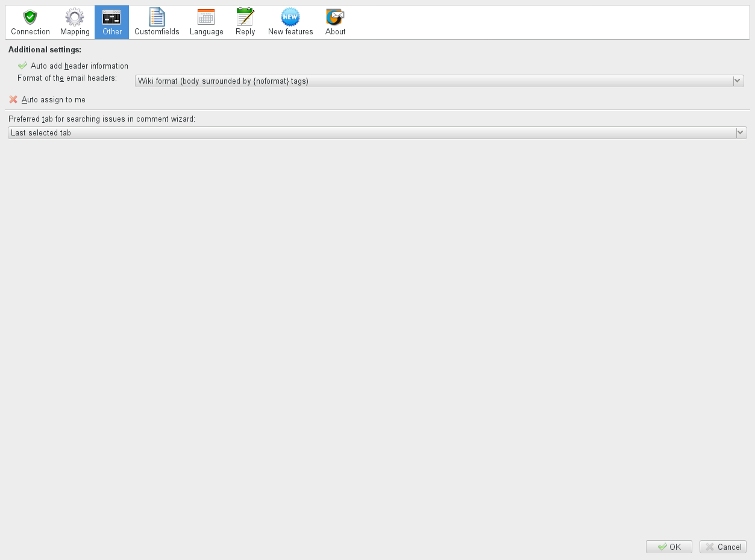Open the Wiki format combo box

click(433, 81)
